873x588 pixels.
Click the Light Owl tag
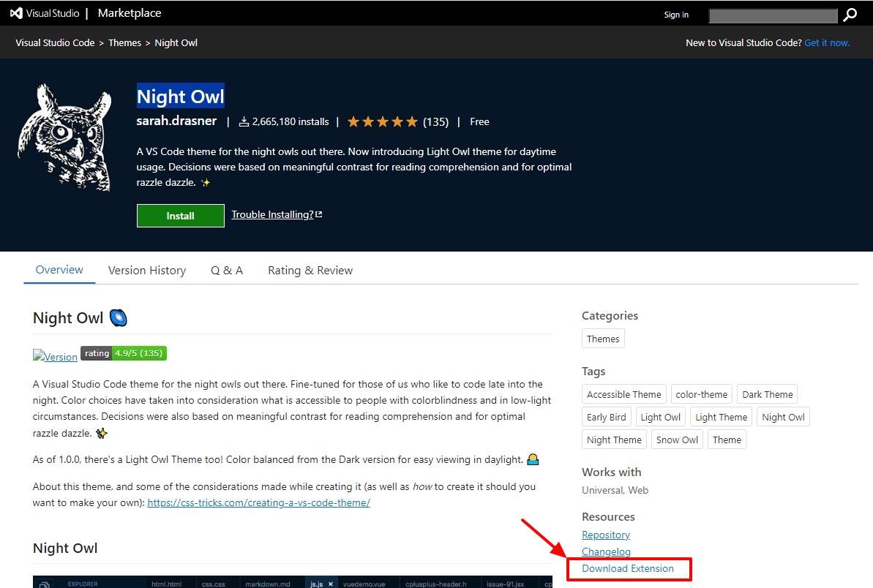pyautogui.click(x=660, y=417)
